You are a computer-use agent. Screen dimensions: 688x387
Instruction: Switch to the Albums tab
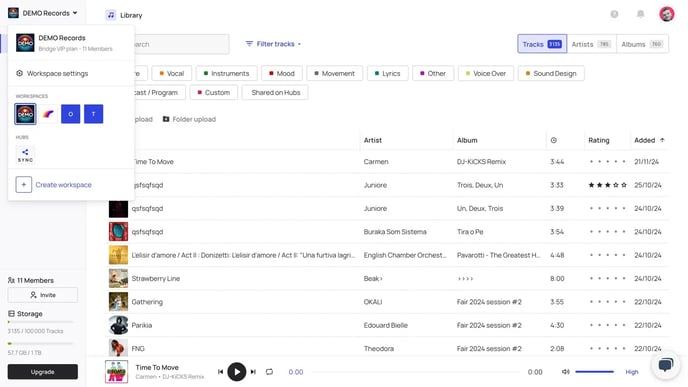tap(642, 44)
